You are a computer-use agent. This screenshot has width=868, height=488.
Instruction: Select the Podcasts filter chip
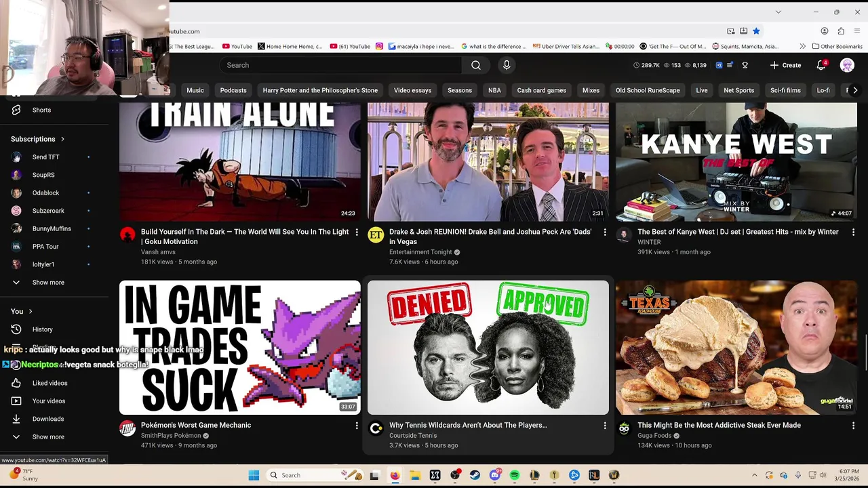point(233,90)
